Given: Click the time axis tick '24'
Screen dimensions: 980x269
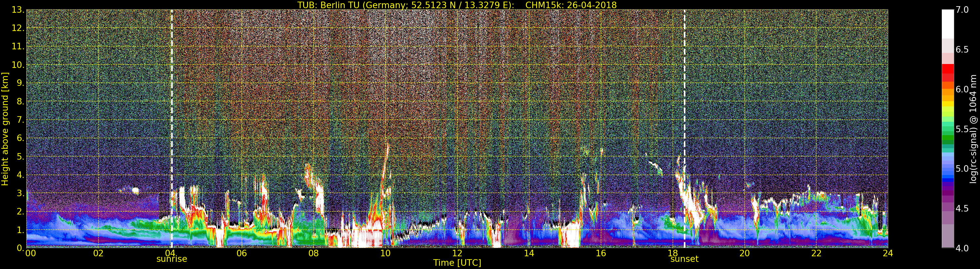Looking at the screenshot, I should (888, 253).
